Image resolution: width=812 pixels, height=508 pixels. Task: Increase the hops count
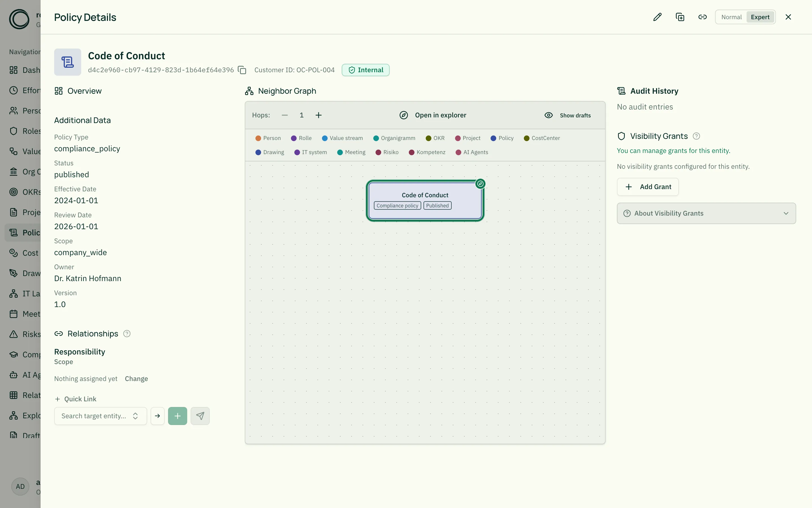(x=318, y=115)
